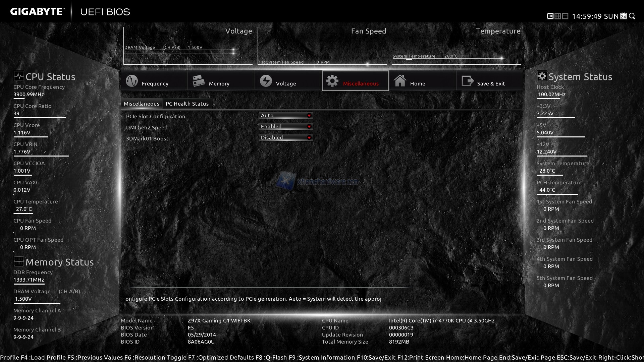Click the Miscellaneous gear icon
Viewport: 644px width, 362px height.
(332, 81)
